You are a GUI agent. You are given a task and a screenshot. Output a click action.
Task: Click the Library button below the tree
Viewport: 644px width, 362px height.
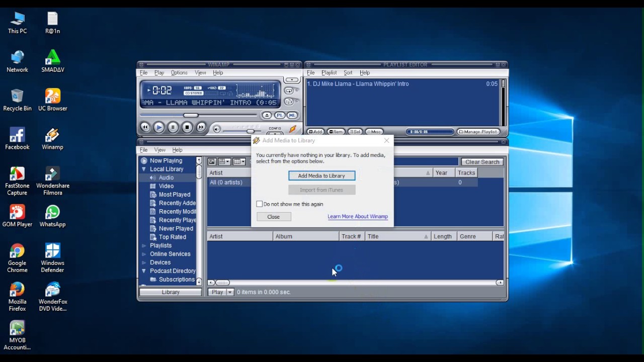[171, 292]
